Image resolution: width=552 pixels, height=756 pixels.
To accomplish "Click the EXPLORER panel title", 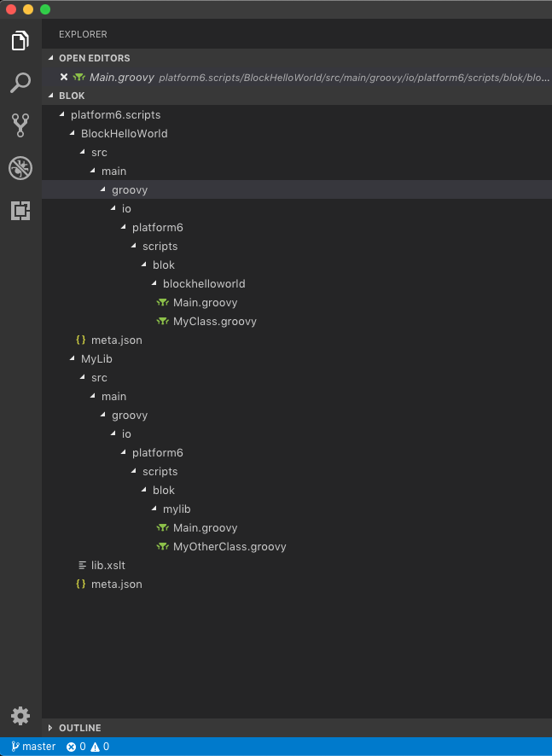I will pyautogui.click(x=82, y=34).
